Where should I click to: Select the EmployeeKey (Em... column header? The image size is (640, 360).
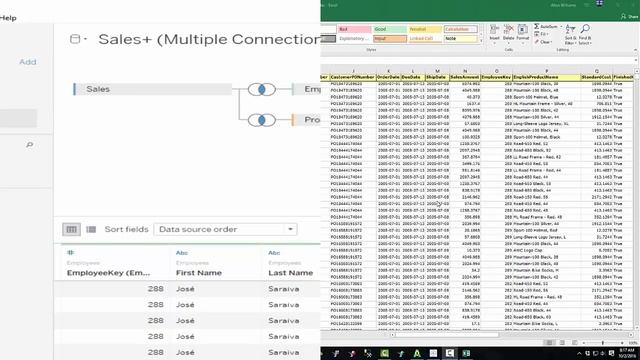click(x=108, y=273)
